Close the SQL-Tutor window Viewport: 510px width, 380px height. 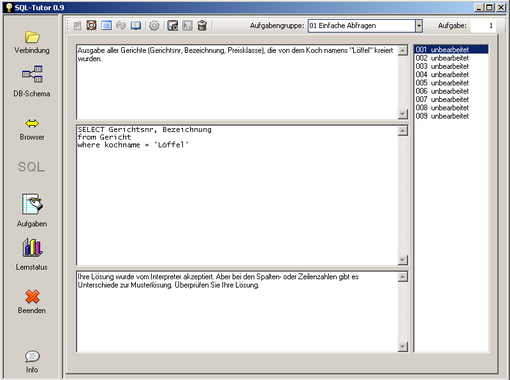501,7
